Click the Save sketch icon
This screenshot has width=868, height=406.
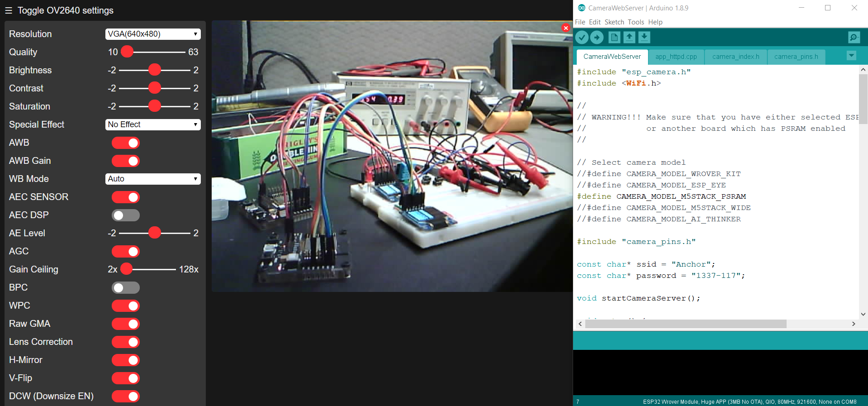(x=644, y=37)
